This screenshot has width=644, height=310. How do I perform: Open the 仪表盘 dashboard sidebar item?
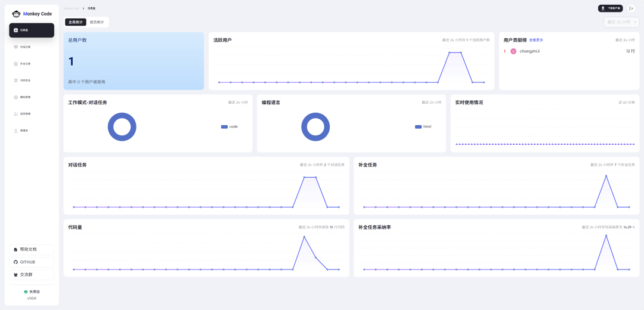point(32,30)
